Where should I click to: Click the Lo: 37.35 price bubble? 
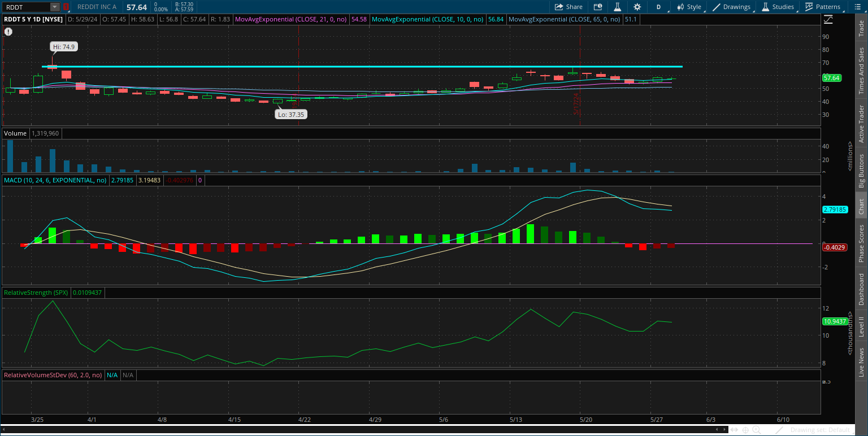pyautogui.click(x=292, y=114)
